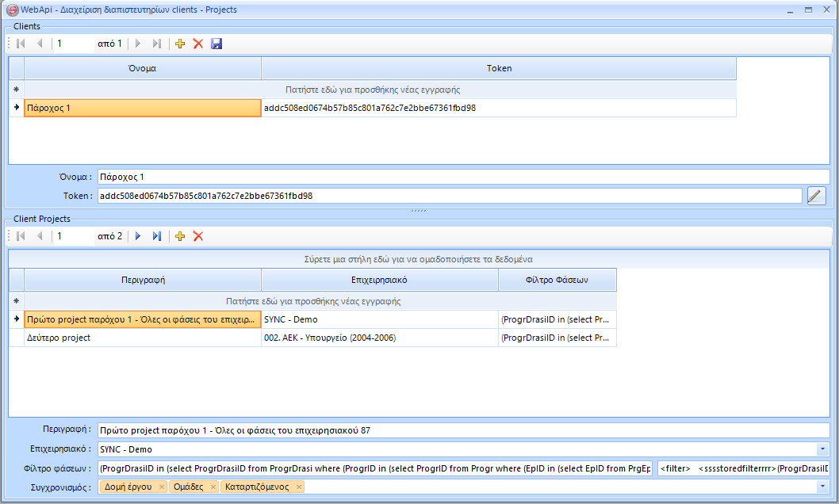Go to next client project record
839x504 pixels.
pyautogui.click(x=138, y=236)
